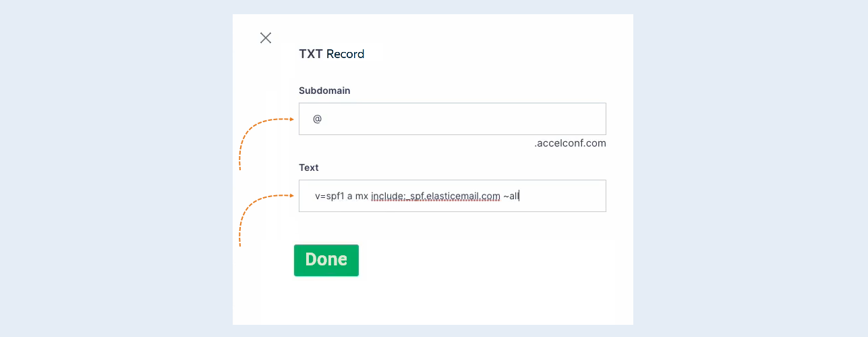Click the Done button
The image size is (868, 337).
tap(326, 260)
